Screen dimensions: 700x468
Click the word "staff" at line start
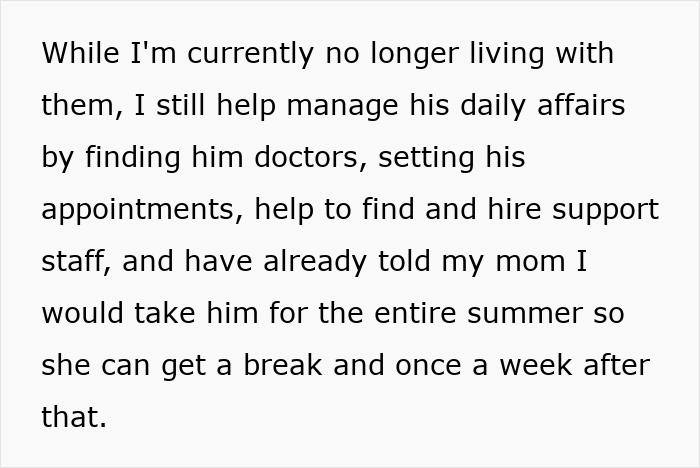pos(72,261)
